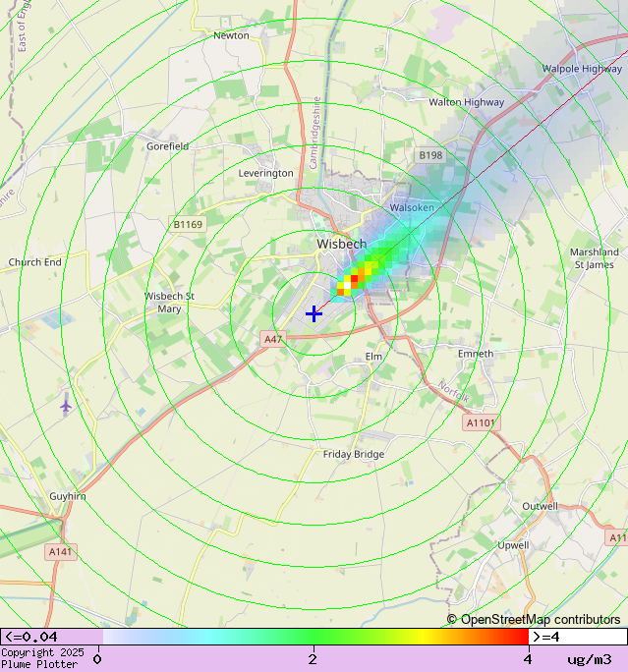The height and width of the screenshot is (672, 628).
Task: Click the A47 road shield
Action: point(273,339)
